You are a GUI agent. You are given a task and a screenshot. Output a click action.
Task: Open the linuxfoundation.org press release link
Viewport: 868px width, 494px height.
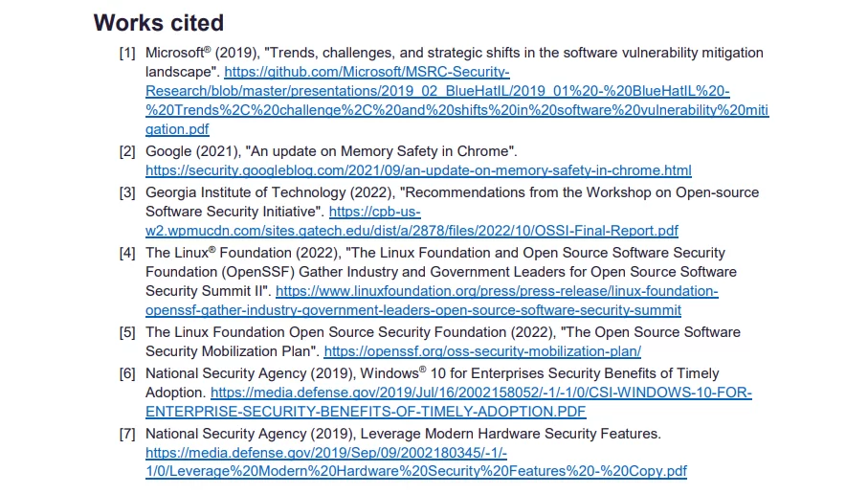[497, 291]
